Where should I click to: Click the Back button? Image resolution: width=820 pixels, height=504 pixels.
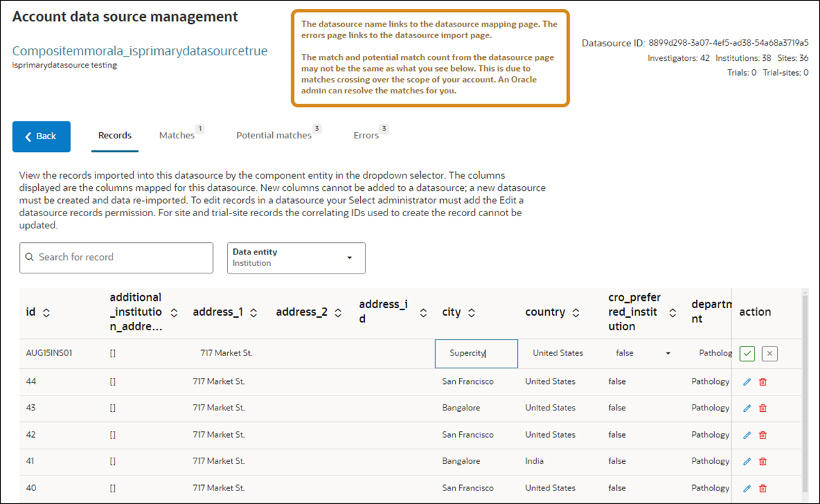tap(41, 136)
